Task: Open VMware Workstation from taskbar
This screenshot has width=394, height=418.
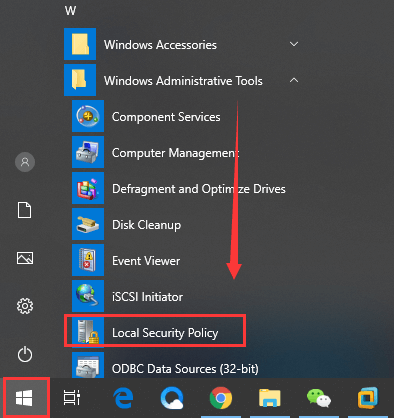Action: click(368, 398)
